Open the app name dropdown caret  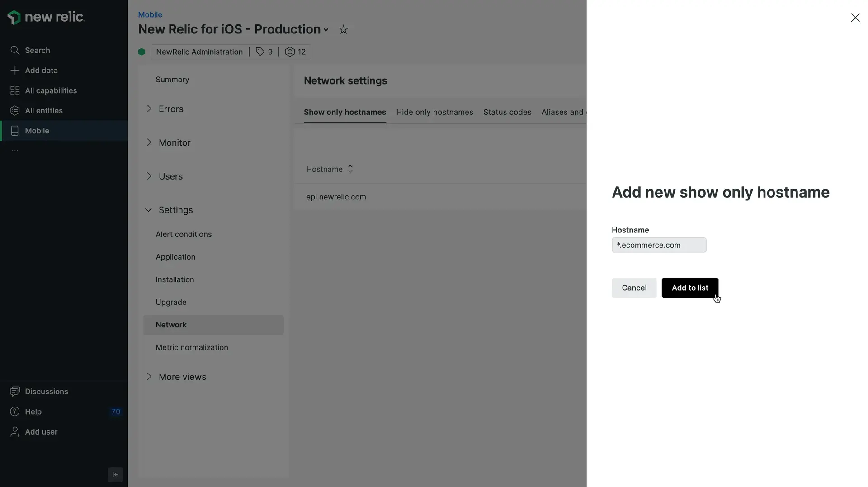tap(326, 30)
